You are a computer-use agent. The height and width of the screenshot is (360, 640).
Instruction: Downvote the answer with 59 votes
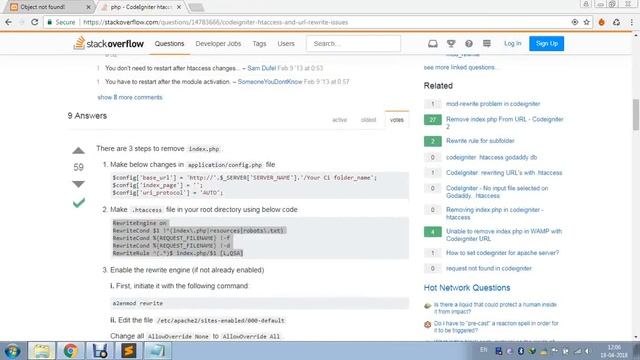pos(78,184)
